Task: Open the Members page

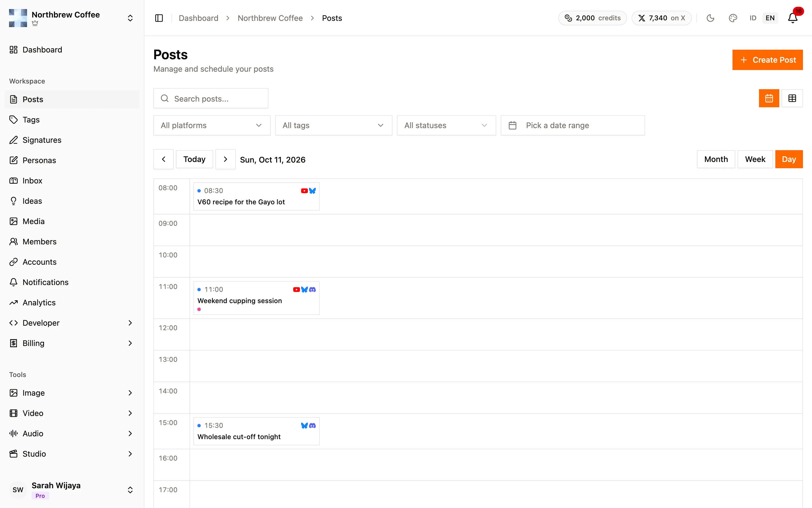Action: pos(71,242)
